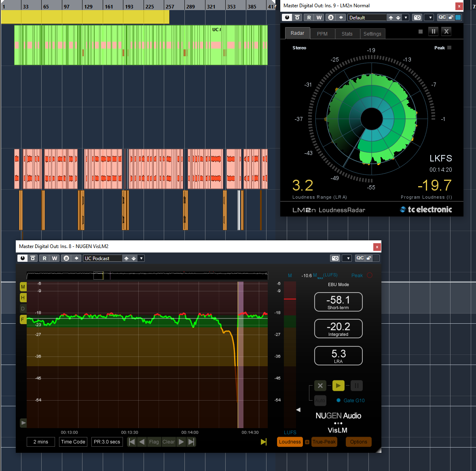This screenshot has width=476, height=471.
Task: Click stop square next to pause in LoudnessRadar
Action: (421, 32)
